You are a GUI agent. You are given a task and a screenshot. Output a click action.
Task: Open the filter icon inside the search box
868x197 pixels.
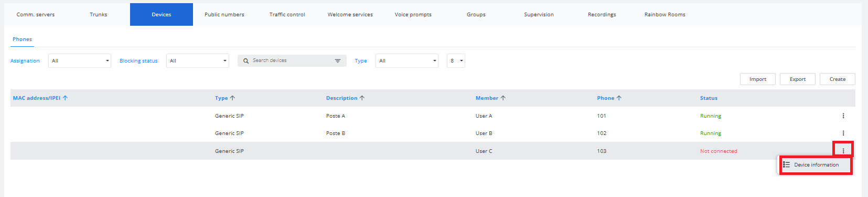[x=338, y=61]
